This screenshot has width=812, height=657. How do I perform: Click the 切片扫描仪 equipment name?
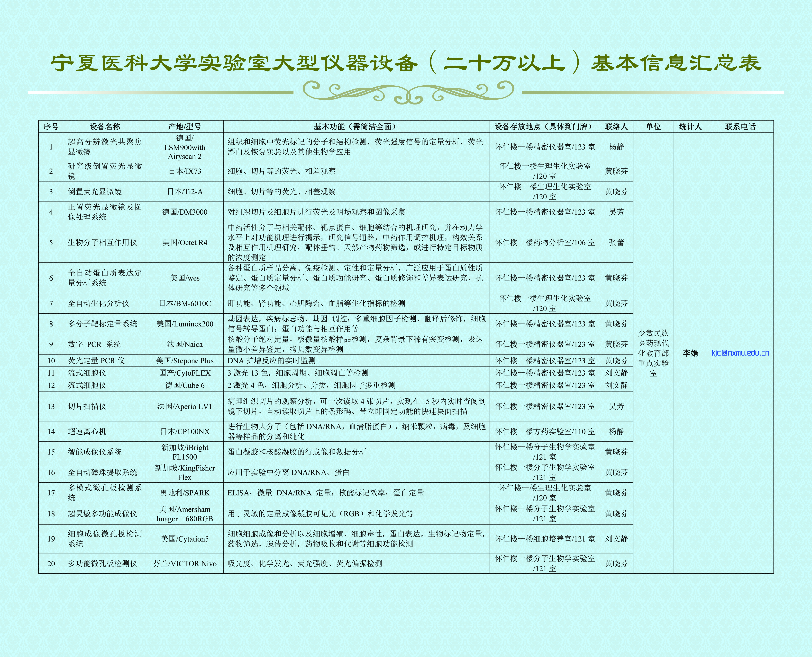click(87, 406)
